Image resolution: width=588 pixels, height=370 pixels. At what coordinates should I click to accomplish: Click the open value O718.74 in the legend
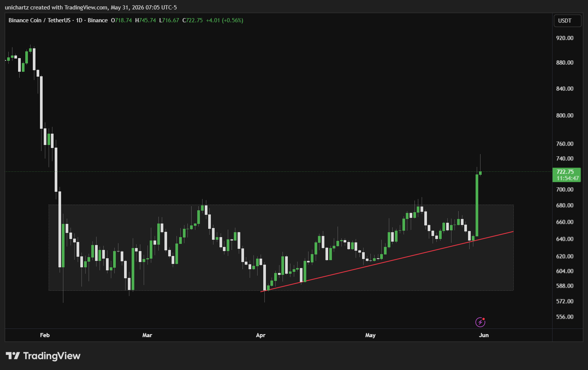click(121, 20)
